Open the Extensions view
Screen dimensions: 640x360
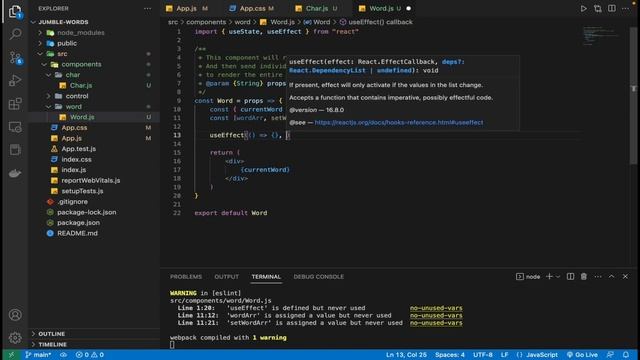15,104
